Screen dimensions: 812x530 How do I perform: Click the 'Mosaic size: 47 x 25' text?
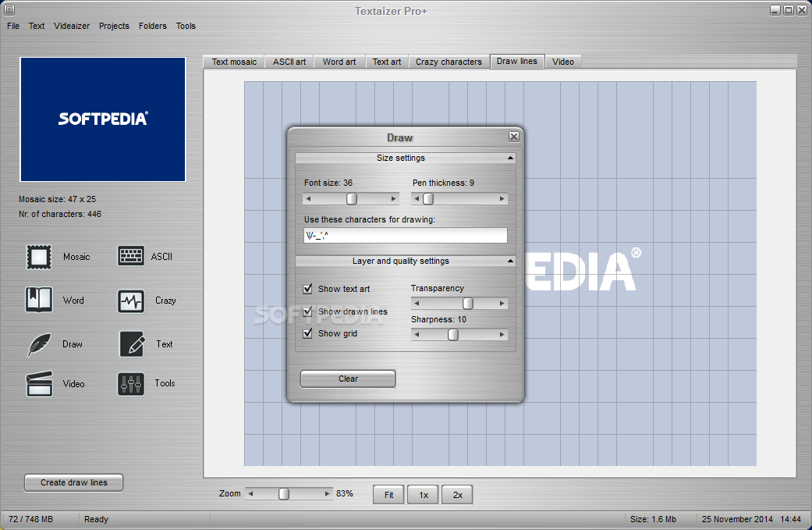(x=58, y=199)
